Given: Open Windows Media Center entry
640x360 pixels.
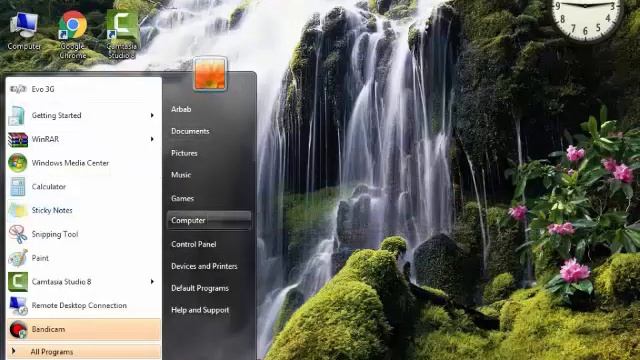Looking at the screenshot, I should (84, 163).
